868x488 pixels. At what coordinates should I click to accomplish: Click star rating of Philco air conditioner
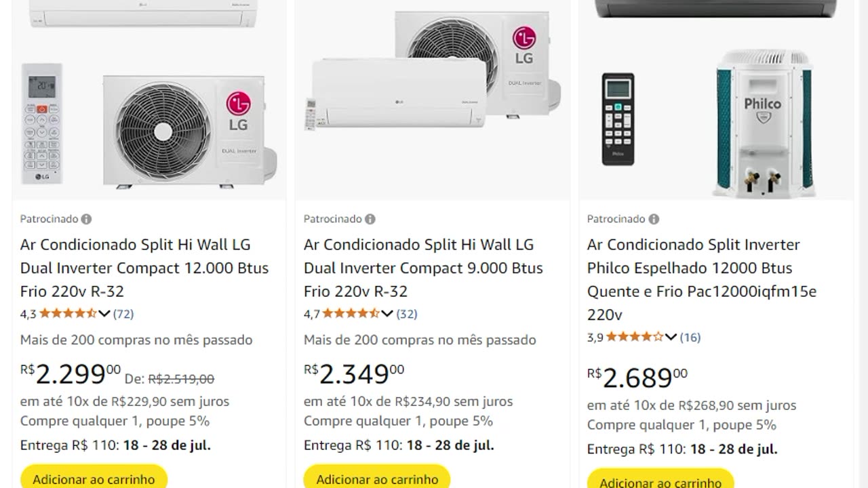(x=634, y=337)
